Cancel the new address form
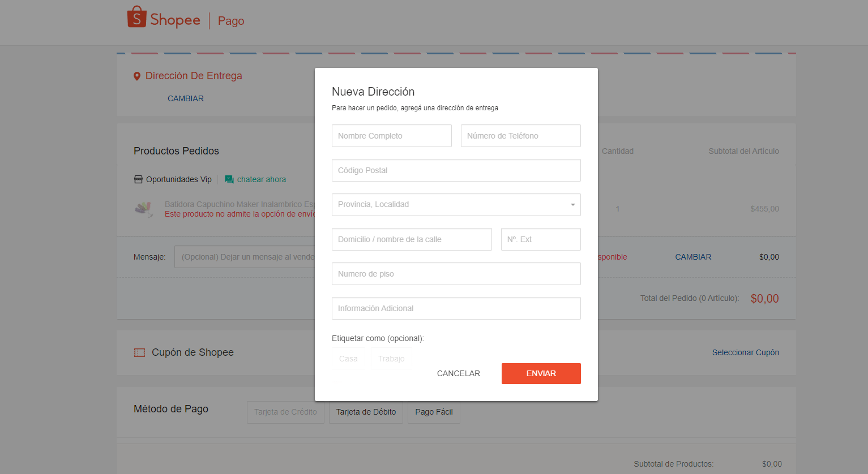 click(x=458, y=373)
